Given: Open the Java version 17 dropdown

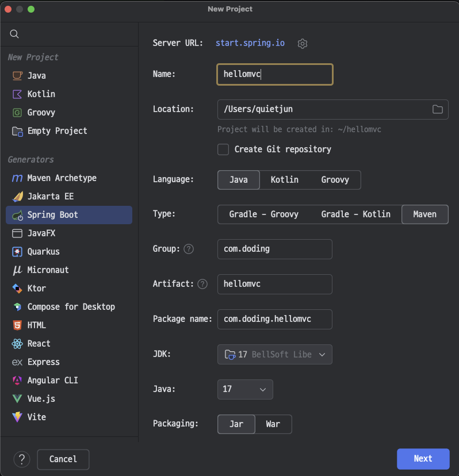Looking at the screenshot, I should tap(245, 389).
